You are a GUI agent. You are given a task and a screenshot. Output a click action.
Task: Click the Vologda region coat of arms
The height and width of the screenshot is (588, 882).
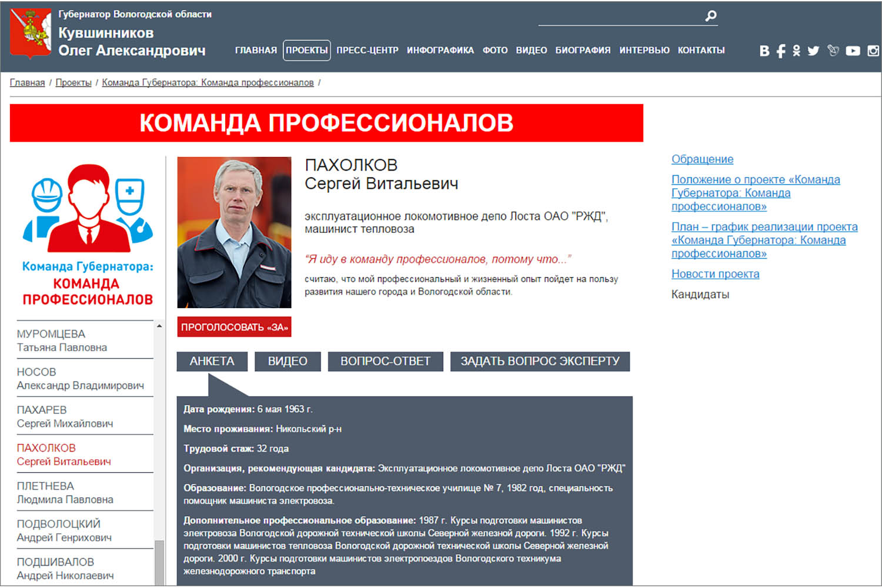(x=31, y=34)
